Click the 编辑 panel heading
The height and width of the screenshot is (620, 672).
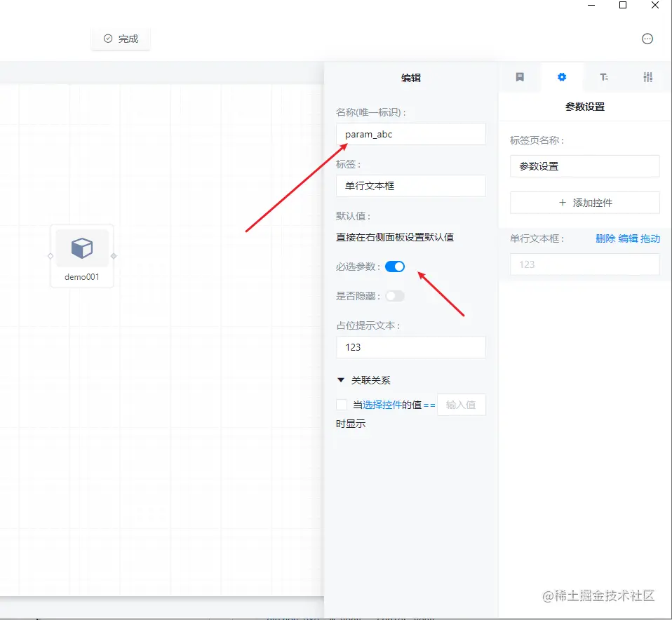click(411, 78)
